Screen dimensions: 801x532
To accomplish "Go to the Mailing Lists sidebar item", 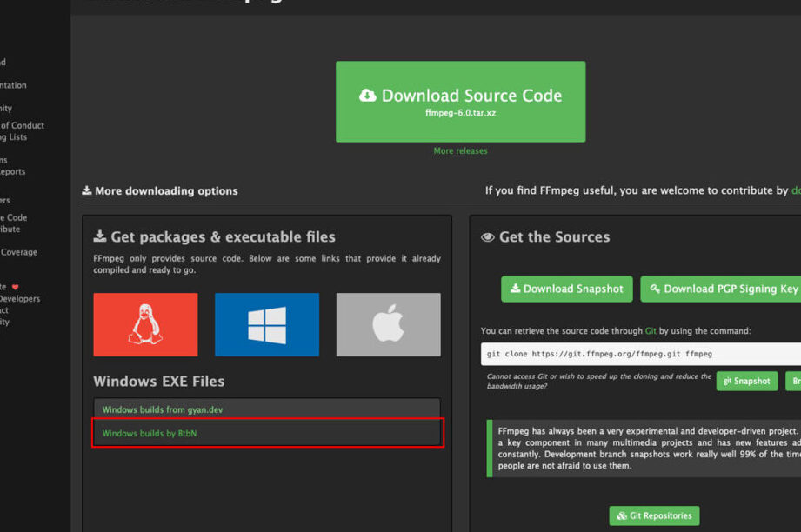I will click(14, 137).
